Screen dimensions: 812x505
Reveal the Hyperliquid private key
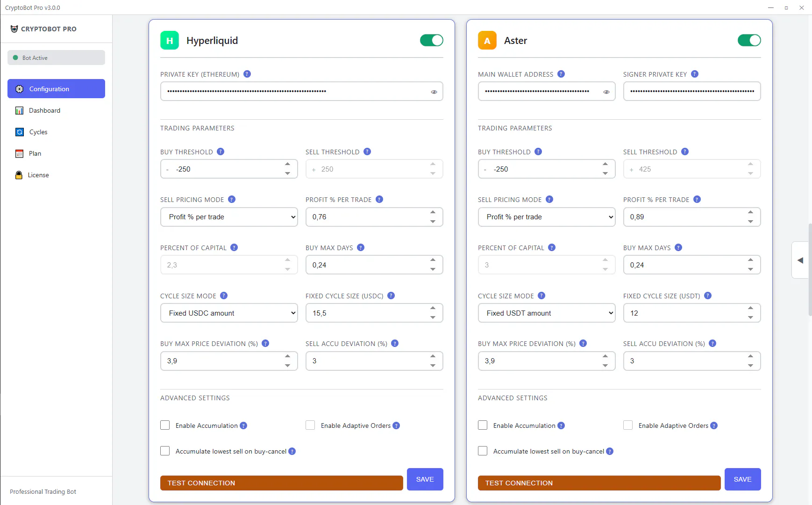click(434, 92)
